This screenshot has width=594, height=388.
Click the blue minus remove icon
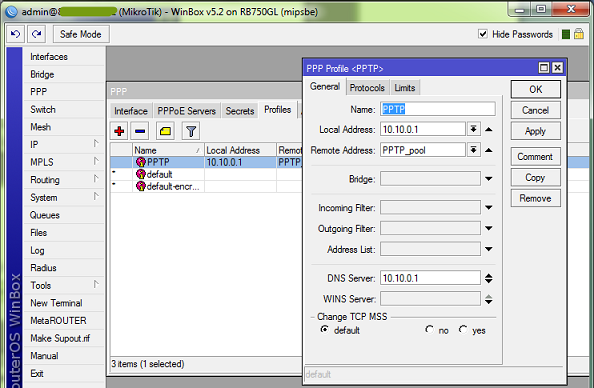tap(140, 131)
